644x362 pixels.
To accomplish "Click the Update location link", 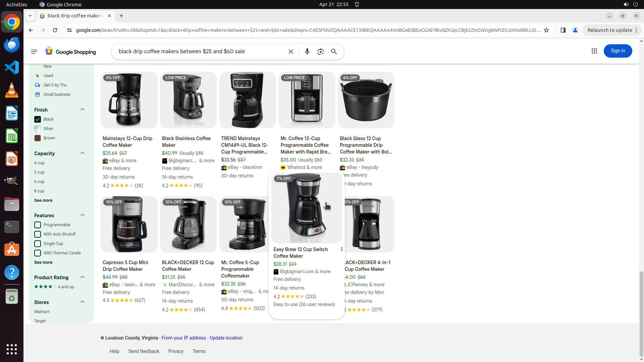I will [226, 338].
